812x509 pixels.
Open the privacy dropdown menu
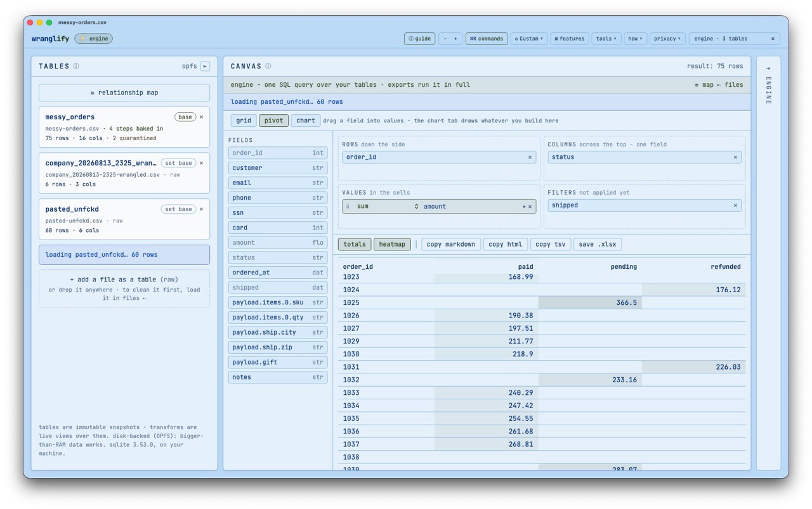click(x=667, y=39)
